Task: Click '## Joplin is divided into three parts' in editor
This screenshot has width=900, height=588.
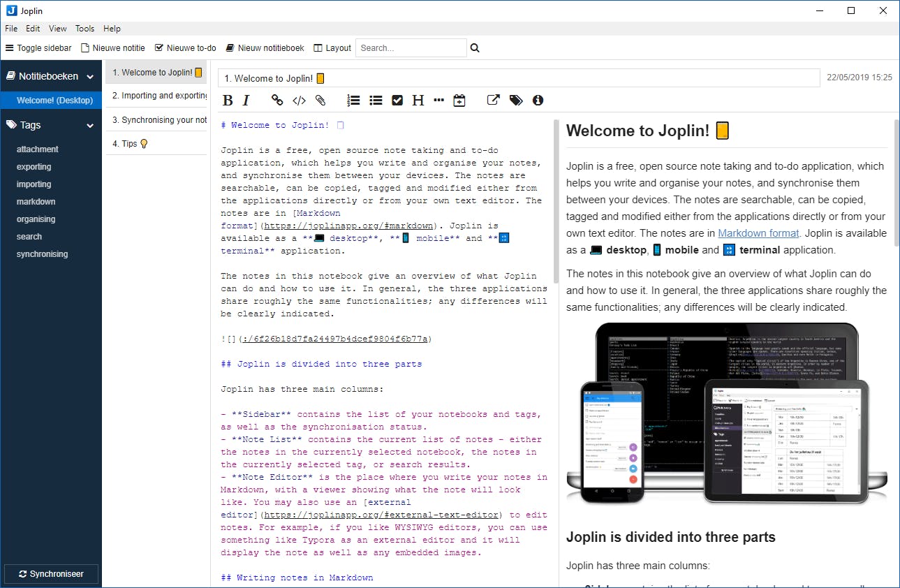Action: 321,364
